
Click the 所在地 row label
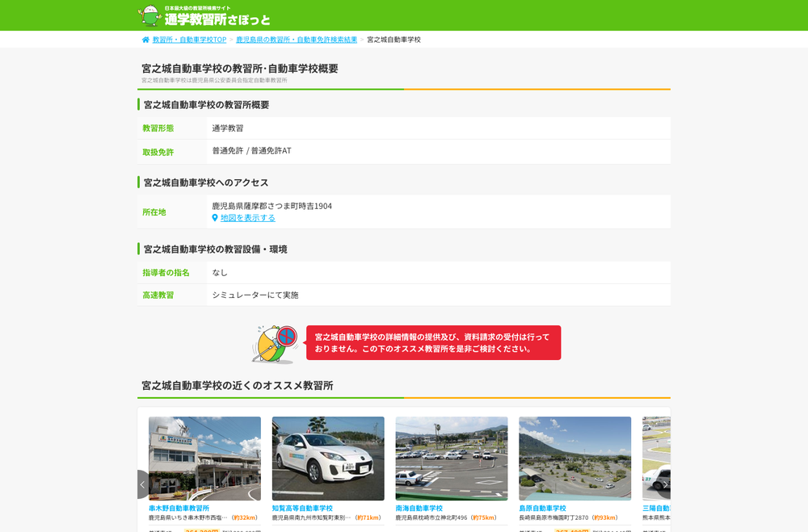(154, 212)
